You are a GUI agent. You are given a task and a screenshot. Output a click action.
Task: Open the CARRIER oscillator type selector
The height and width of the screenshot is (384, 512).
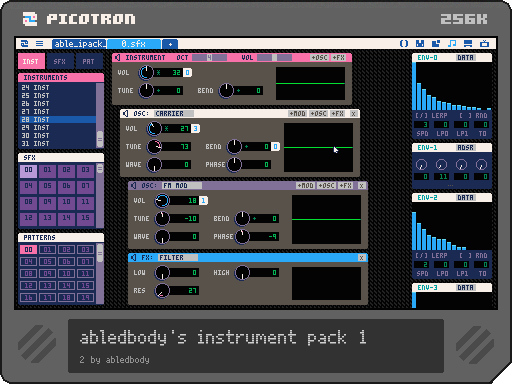pyautogui.click(x=174, y=114)
